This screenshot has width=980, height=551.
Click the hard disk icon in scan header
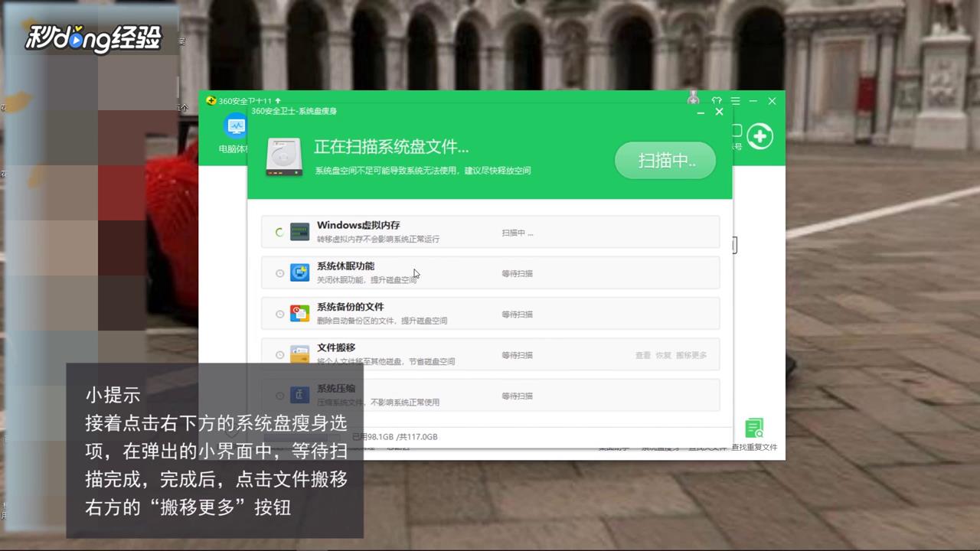click(284, 157)
